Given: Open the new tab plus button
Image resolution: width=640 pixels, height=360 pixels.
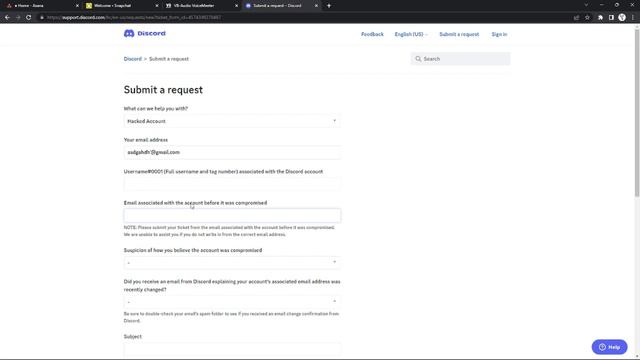Looking at the screenshot, I should pyautogui.click(x=329, y=6).
